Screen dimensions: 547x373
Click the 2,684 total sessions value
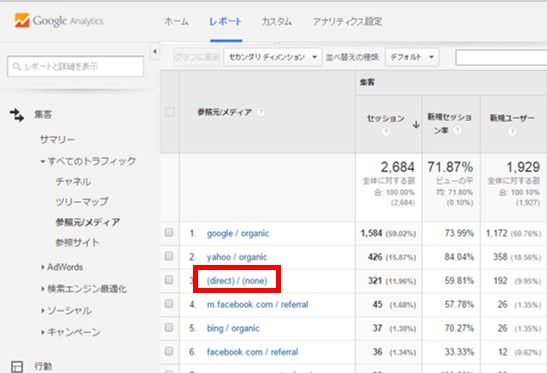[x=398, y=167]
